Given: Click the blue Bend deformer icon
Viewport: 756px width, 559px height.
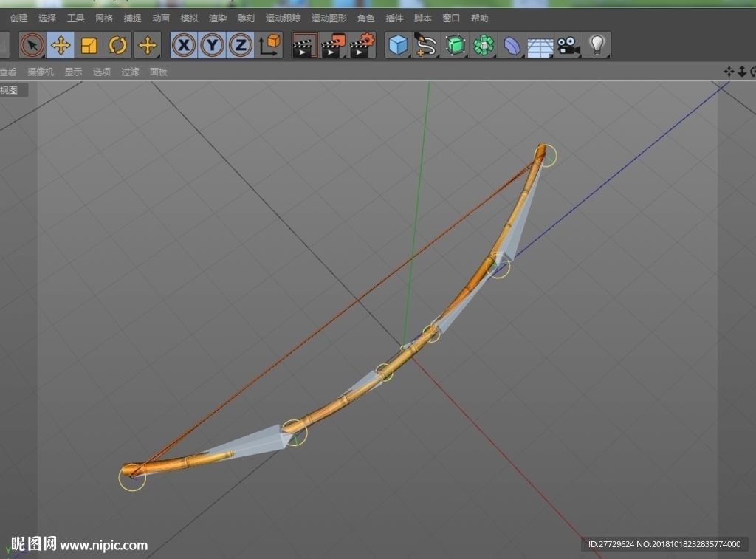Looking at the screenshot, I should click(x=512, y=45).
